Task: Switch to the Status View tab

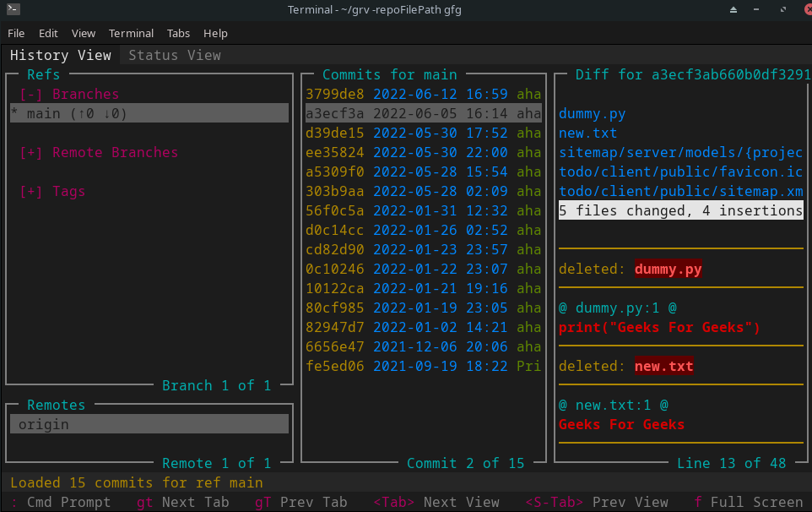Action: pos(174,55)
